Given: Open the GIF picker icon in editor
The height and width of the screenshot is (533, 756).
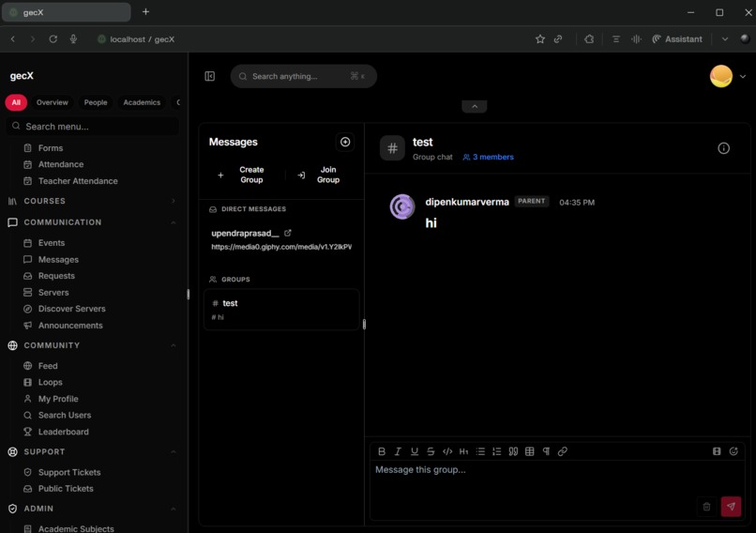Looking at the screenshot, I should pyautogui.click(x=717, y=451).
